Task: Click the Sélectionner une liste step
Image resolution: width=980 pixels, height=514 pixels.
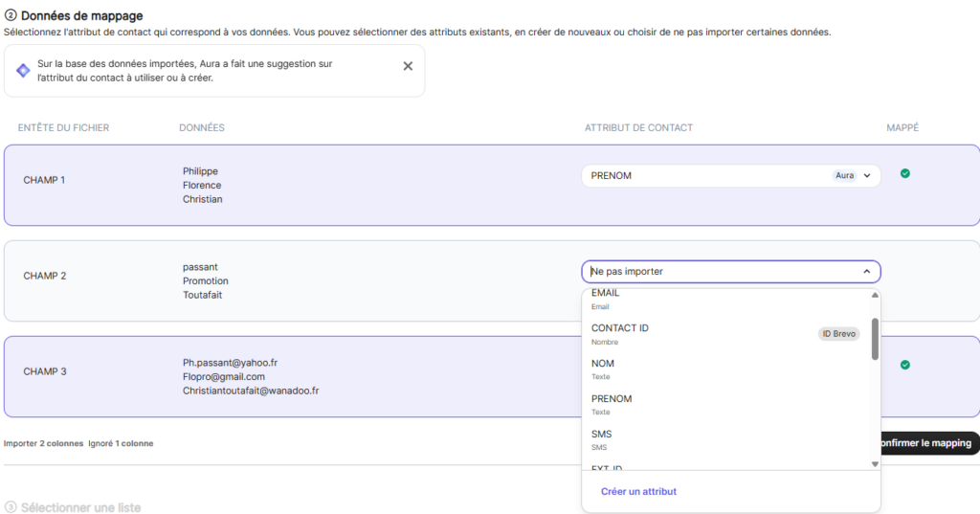Action: tap(80, 506)
